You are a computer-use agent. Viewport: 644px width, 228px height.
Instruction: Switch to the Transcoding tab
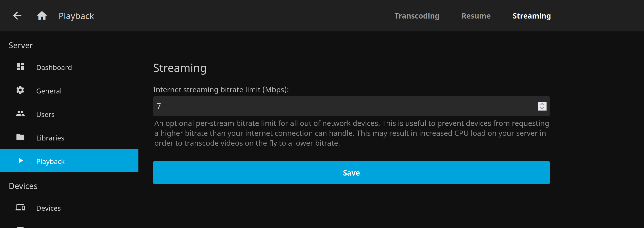click(417, 16)
